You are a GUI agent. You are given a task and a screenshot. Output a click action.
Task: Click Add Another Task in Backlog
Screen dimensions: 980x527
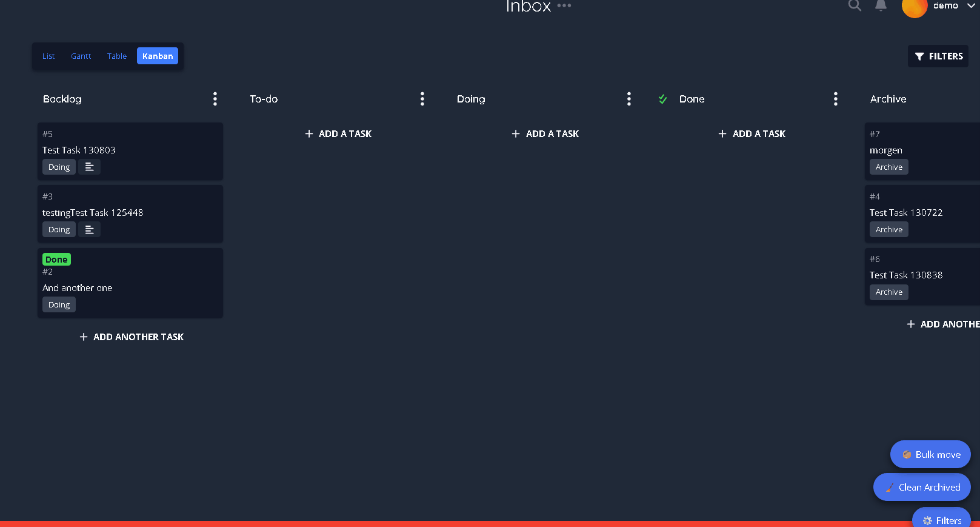click(x=132, y=337)
